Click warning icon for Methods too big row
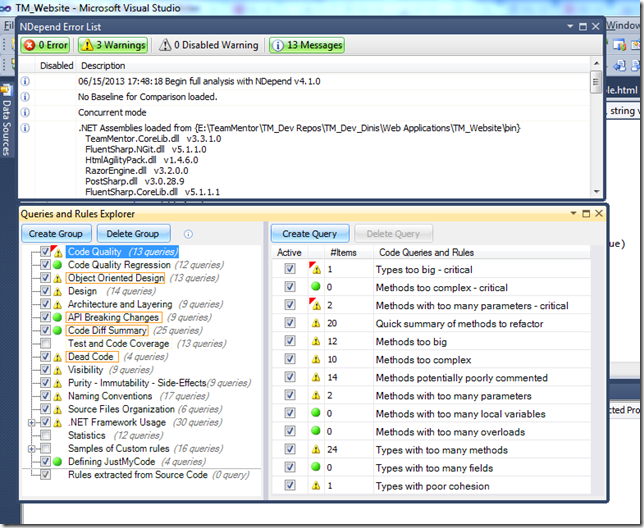 tap(316, 342)
